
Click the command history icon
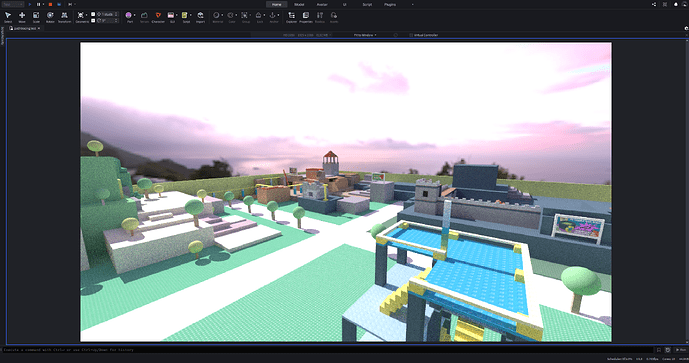click(667, 350)
